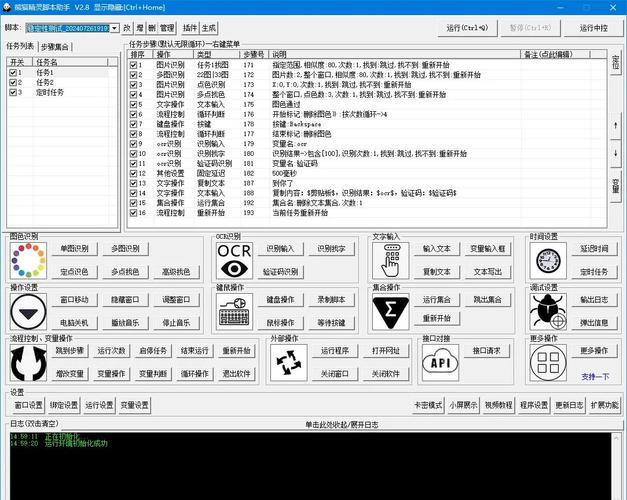Viewport: 627px width, 500px height.
Task: Open the script name dropdown
Action: click(113, 28)
